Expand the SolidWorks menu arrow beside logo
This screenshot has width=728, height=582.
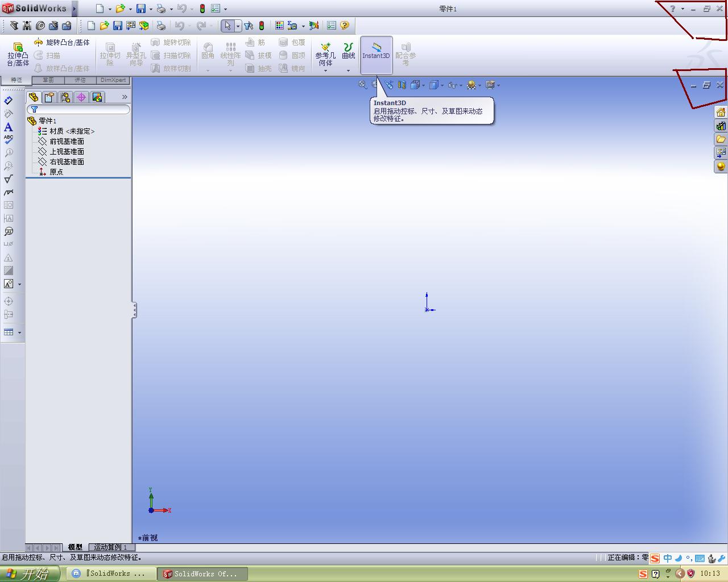pyautogui.click(x=74, y=9)
